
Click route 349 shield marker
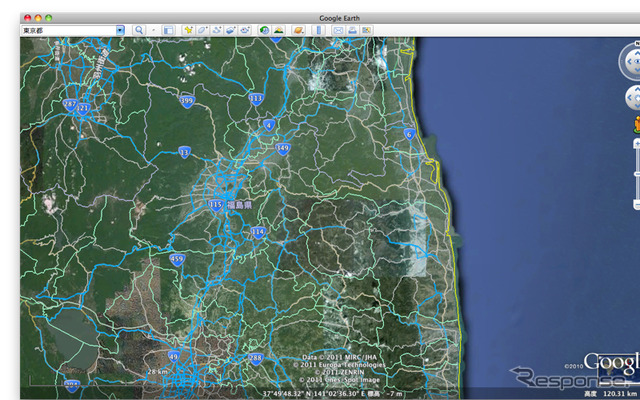click(x=283, y=149)
